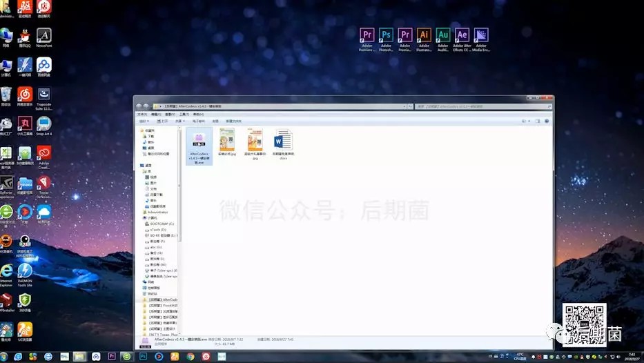Open the Adobe Media Encoder shortcut

(x=481, y=39)
